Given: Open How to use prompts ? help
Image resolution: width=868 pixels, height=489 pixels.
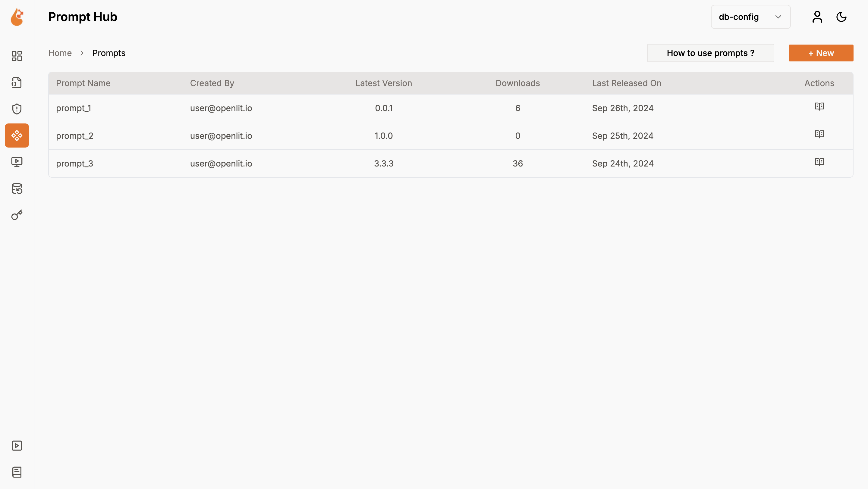Looking at the screenshot, I should (x=710, y=53).
